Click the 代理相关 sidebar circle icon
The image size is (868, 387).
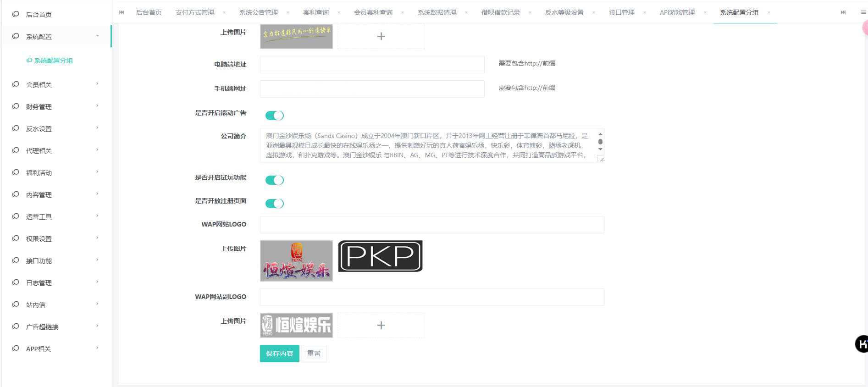(x=16, y=150)
